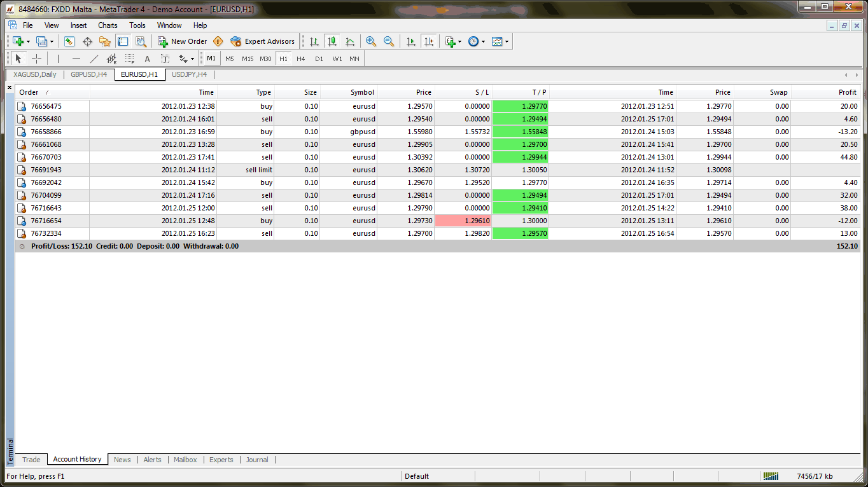Click the S / L column header
Image resolution: width=868 pixels, height=487 pixels.
[x=463, y=92]
